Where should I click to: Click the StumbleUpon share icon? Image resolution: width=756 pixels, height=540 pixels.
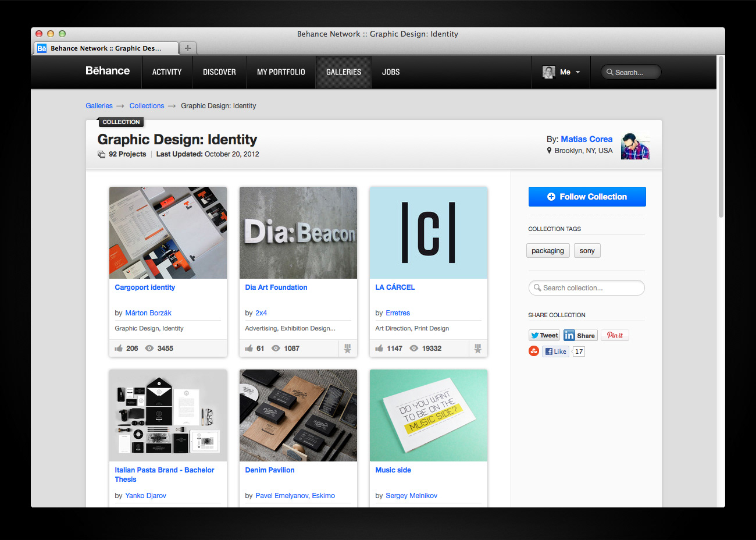point(533,351)
